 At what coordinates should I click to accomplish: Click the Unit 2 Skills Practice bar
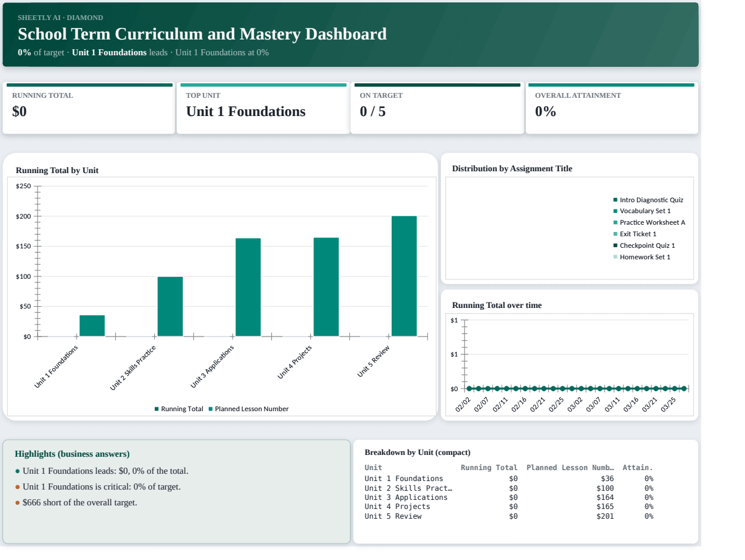click(170, 306)
